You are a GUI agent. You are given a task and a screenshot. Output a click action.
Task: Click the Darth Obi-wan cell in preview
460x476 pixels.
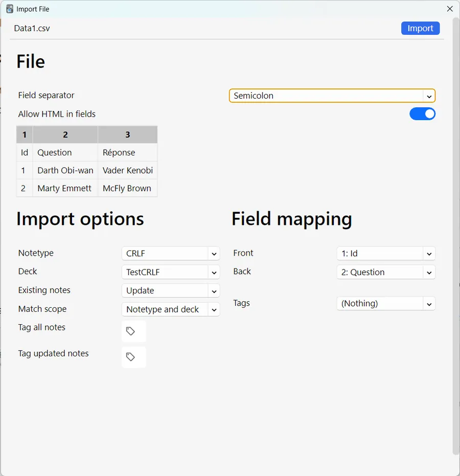click(65, 170)
